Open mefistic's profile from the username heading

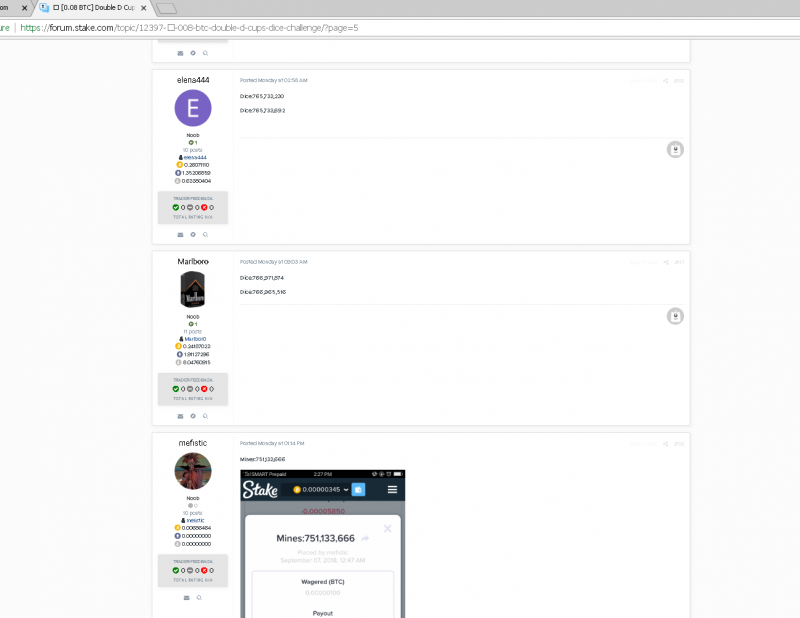point(193,443)
